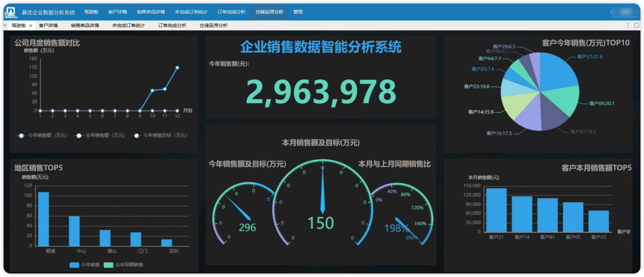Switch to the 未完成订单统计 page tab
The height and width of the screenshot is (277, 644).
(128, 26)
